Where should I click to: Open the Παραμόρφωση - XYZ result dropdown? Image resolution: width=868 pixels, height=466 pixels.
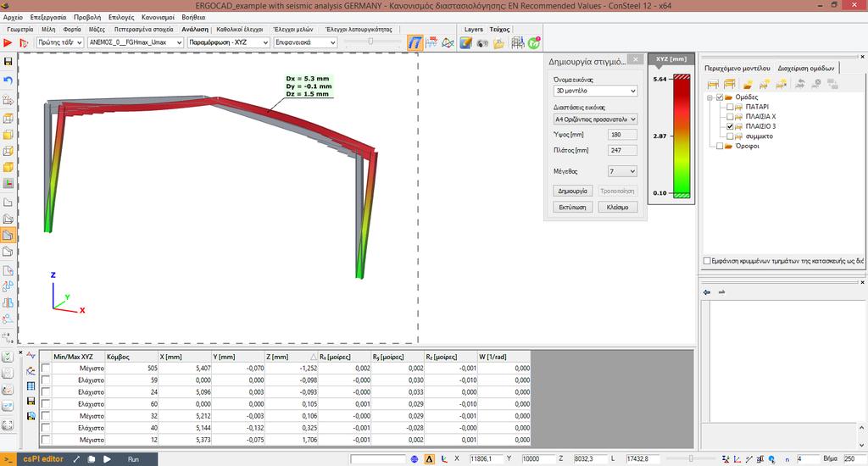click(229, 42)
